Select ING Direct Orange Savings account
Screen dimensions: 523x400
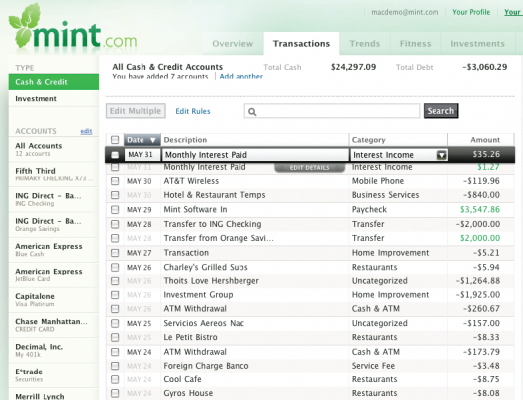pyautogui.click(x=54, y=225)
